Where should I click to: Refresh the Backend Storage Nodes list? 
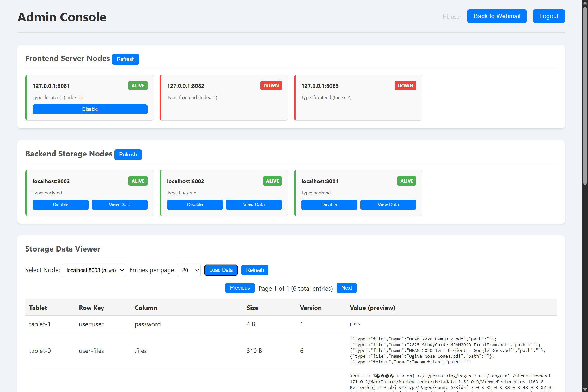[x=128, y=155]
